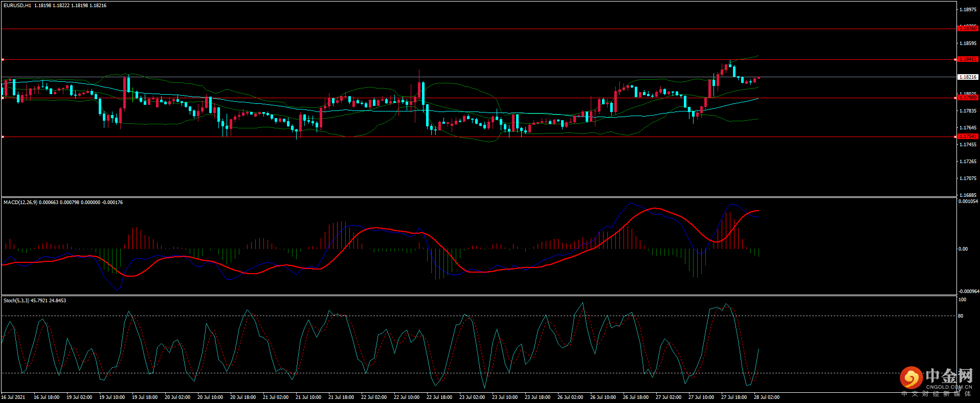
Task: Click the white 1.18216 current price label
Action: [x=967, y=77]
